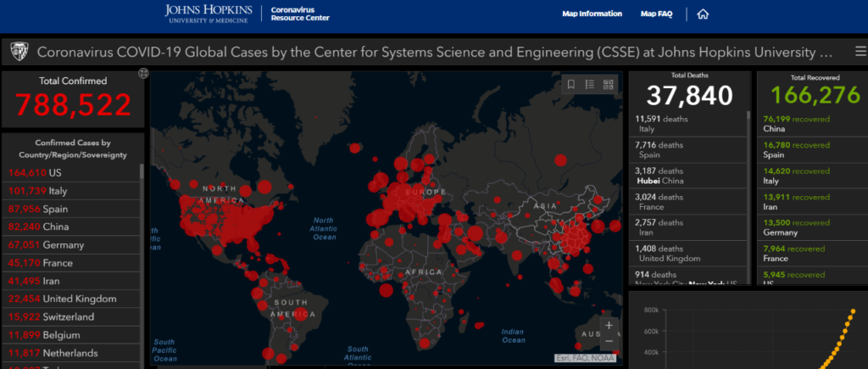Click the Total Confirmed 788,522 figure
Image resolution: width=868 pixels, height=369 pixels.
coord(73,104)
